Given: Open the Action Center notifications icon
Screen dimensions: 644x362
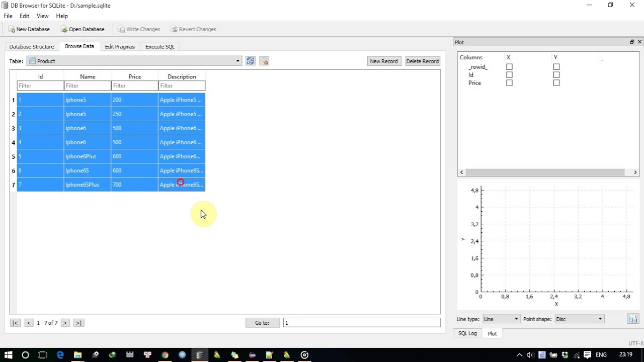Looking at the screenshot, I should [587, 355].
